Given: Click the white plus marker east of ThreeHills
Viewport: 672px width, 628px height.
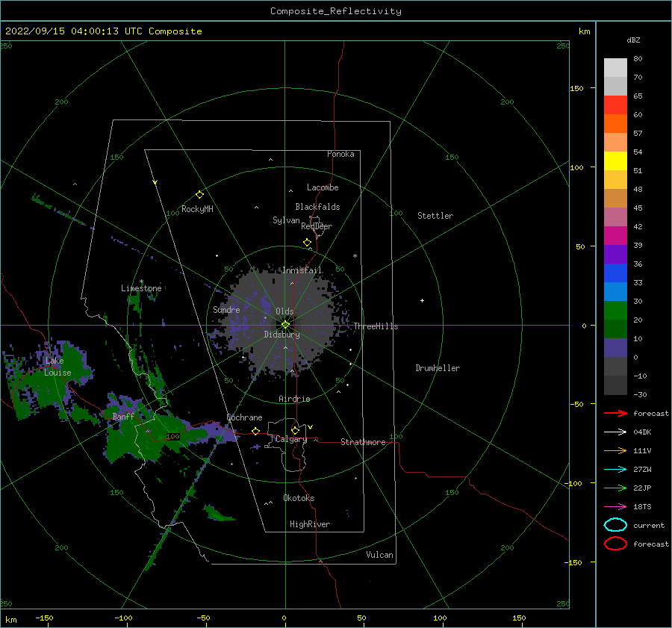Looking at the screenshot, I should [x=422, y=300].
